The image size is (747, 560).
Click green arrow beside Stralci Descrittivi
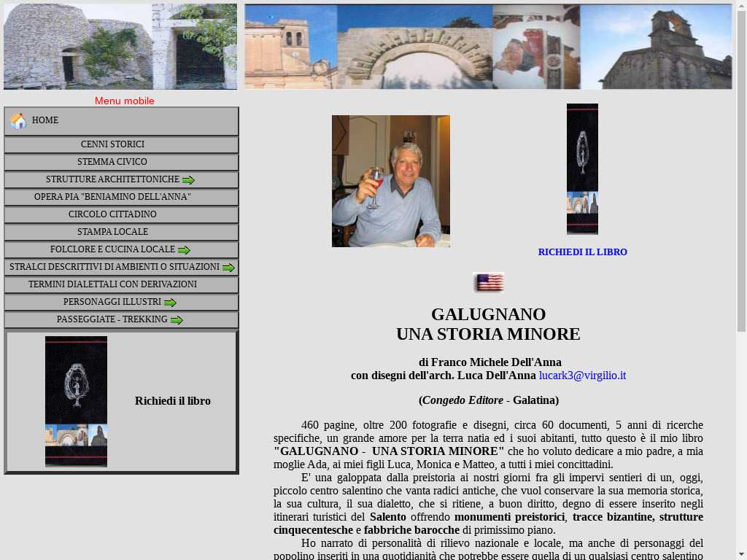pos(228,268)
